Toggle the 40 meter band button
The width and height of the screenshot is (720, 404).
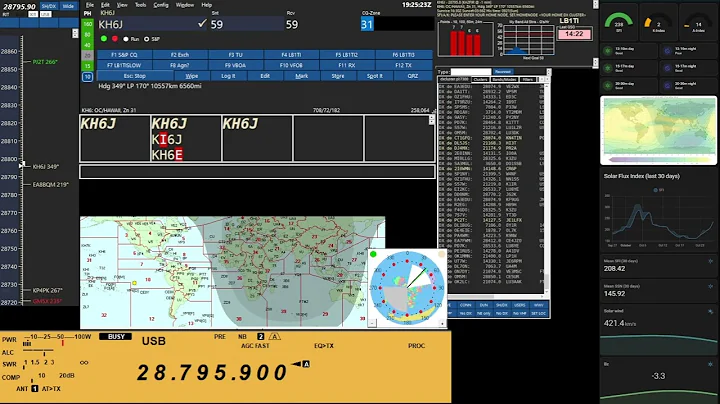click(87, 45)
